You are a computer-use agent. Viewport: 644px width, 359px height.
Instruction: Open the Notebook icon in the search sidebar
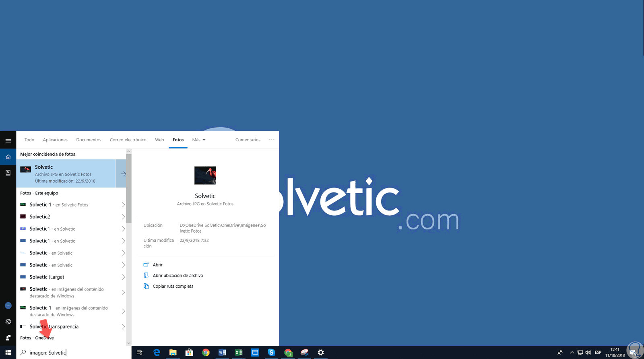8,173
